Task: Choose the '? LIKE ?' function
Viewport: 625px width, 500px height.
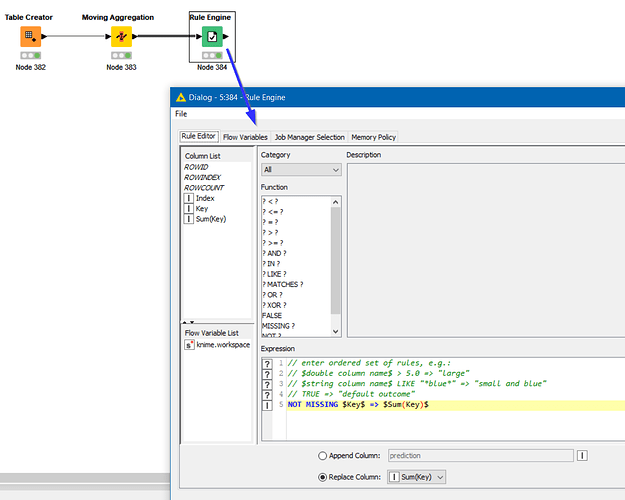Action: point(274,274)
